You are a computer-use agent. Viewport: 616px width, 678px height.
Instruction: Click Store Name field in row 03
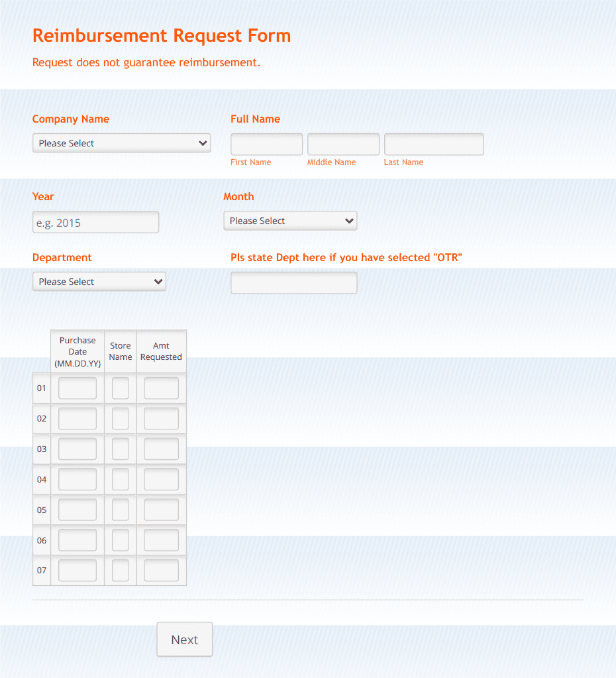coord(120,449)
